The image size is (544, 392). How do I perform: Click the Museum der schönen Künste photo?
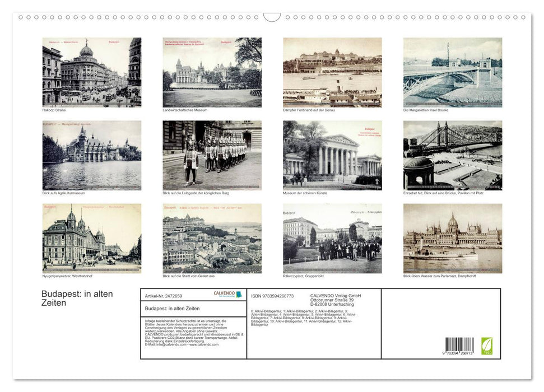[x=332, y=156]
